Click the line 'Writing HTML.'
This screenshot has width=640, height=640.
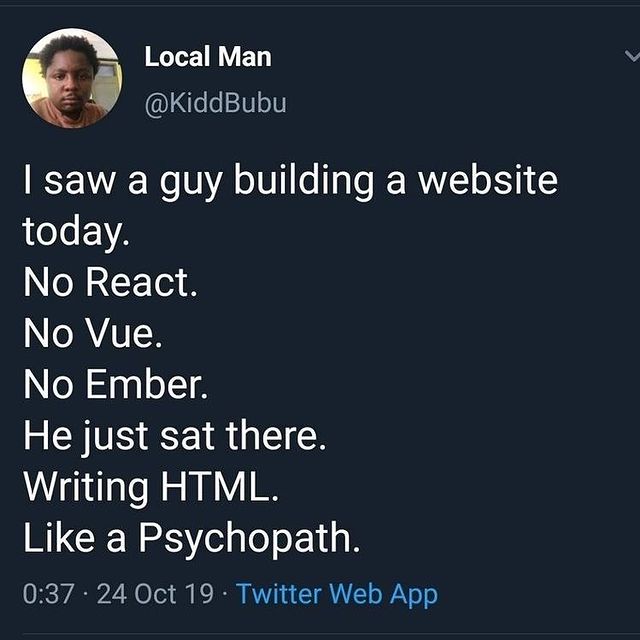(151, 487)
